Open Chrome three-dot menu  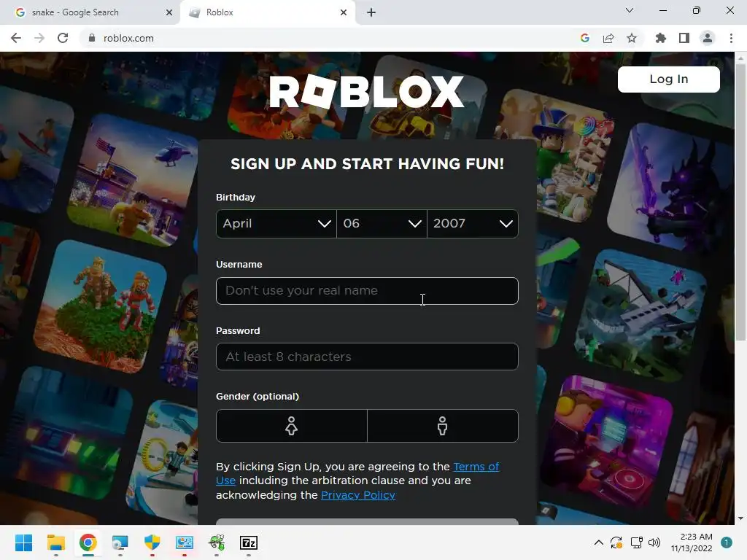pyautogui.click(x=731, y=38)
